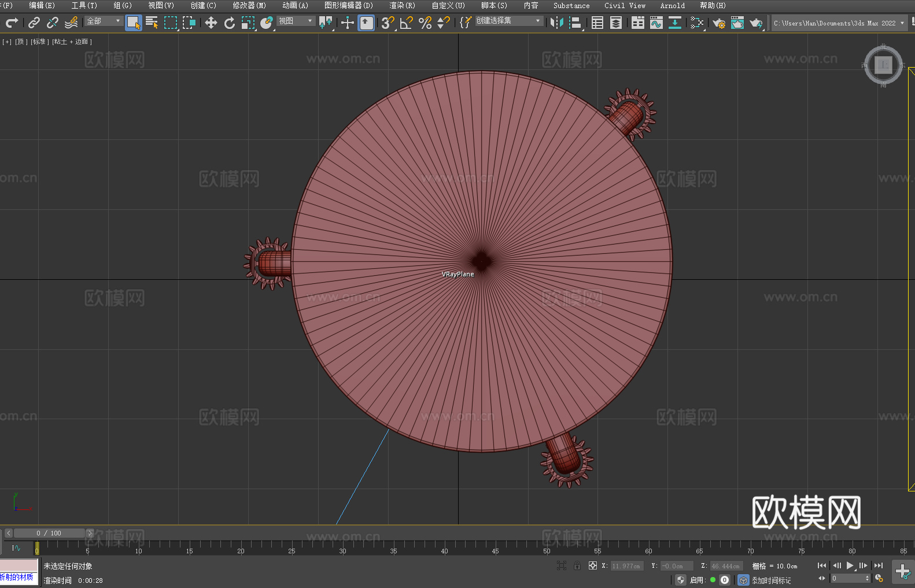915x588 pixels.
Task: Open the Curve Editor icon
Action: 656,23
